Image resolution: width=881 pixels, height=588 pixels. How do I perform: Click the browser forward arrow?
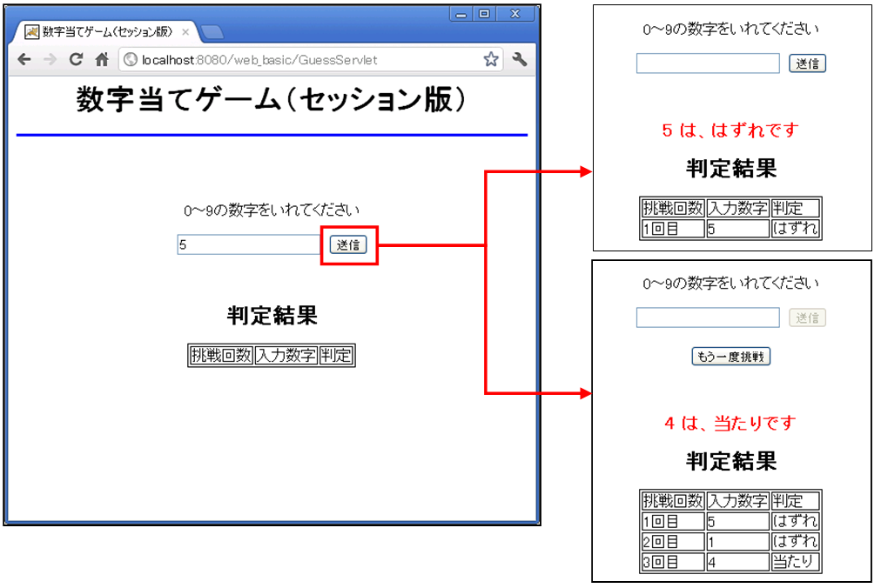(50, 60)
